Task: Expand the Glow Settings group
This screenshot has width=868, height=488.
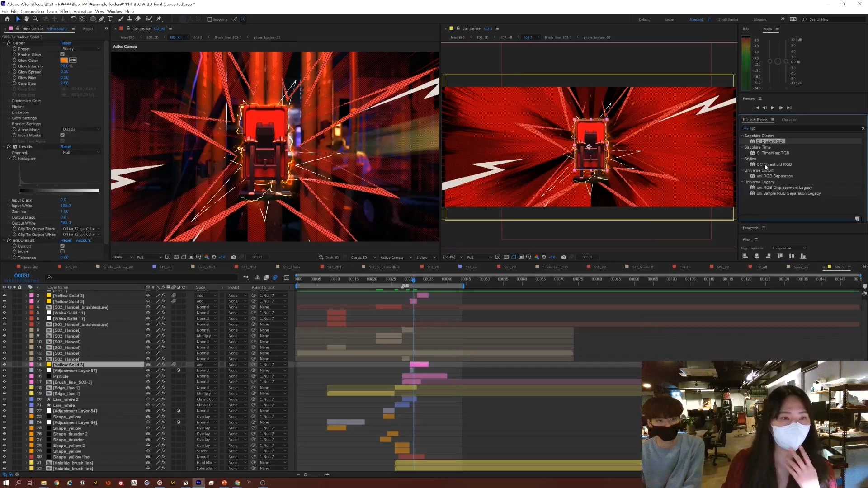Action: 9,118
